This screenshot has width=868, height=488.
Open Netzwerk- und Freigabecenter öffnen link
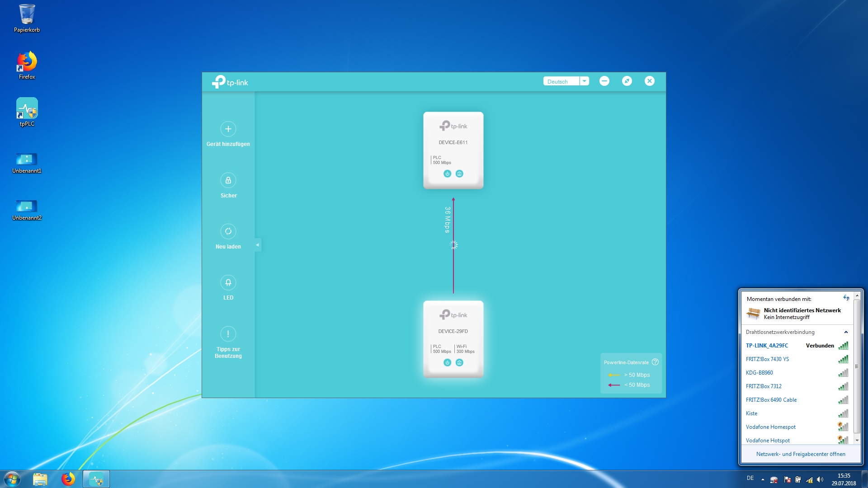pyautogui.click(x=800, y=454)
